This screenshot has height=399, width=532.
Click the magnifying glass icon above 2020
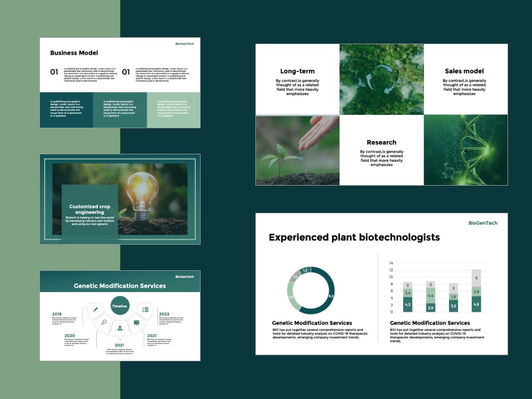pos(104,322)
